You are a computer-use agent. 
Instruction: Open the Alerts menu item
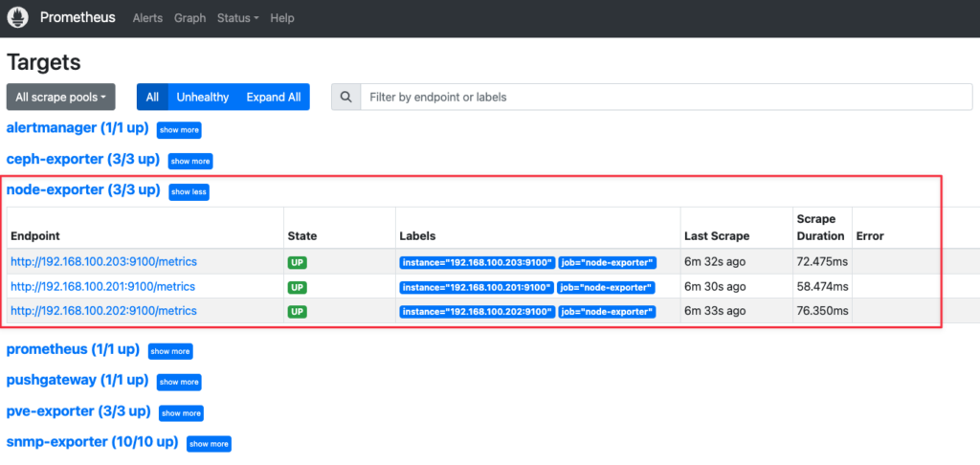coord(147,18)
